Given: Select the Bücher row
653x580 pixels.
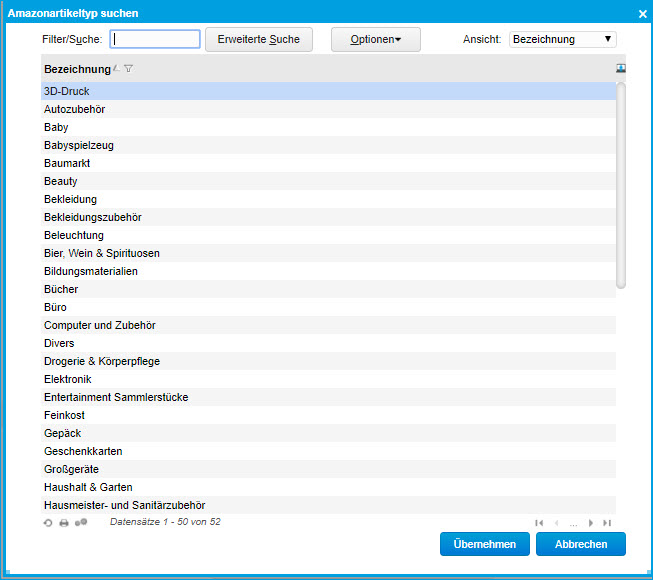Looking at the screenshot, I should pyautogui.click(x=328, y=289).
